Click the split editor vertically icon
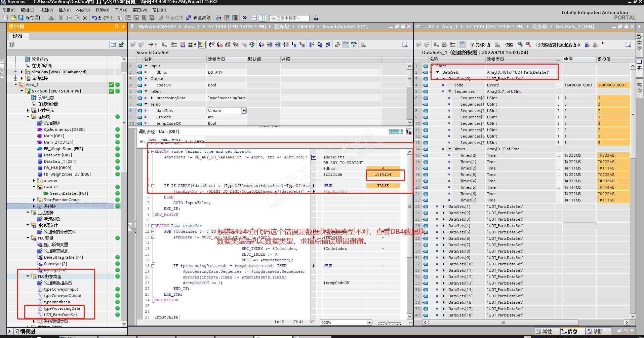Viewport: 644px width, 338px height. tap(263, 18)
